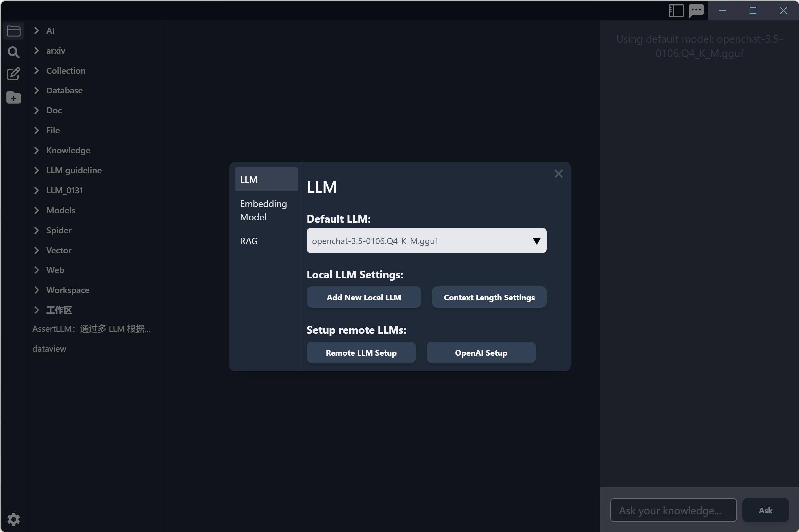This screenshot has width=799, height=532.
Task: Switch to the RAG settings tab
Action: point(249,241)
